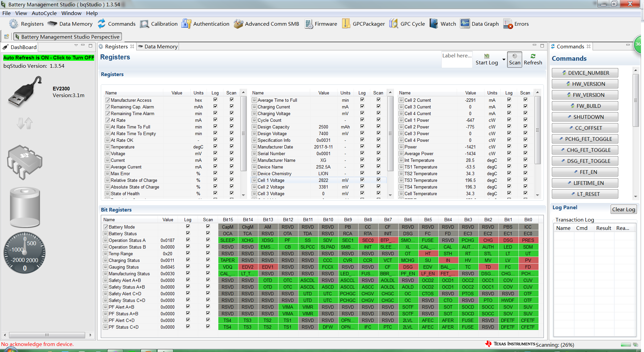Click the Commands list scroll-down arrow
The width and height of the screenshot is (644, 352).
pos(636,197)
